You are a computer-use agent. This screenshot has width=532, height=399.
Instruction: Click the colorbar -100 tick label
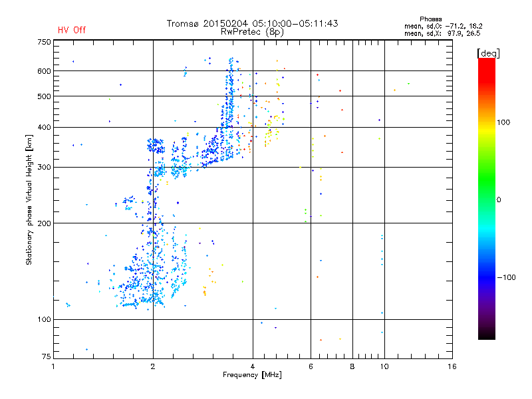[507, 277]
